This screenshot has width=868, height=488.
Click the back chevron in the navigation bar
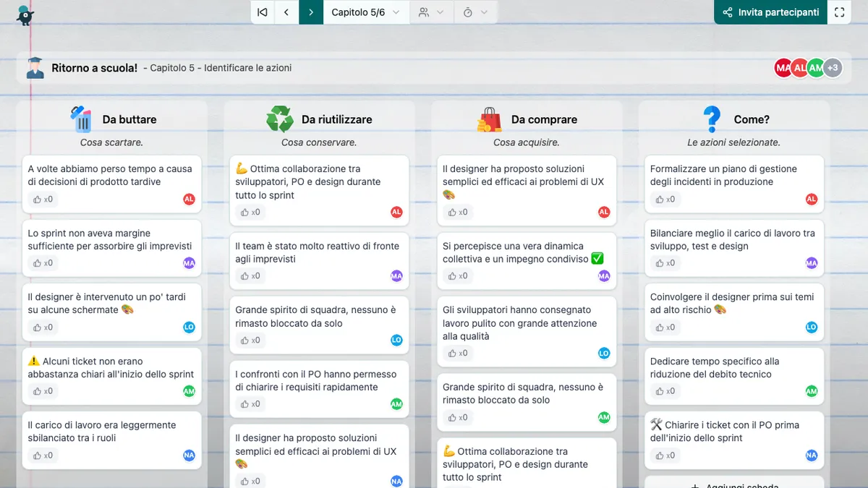(x=286, y=12)
